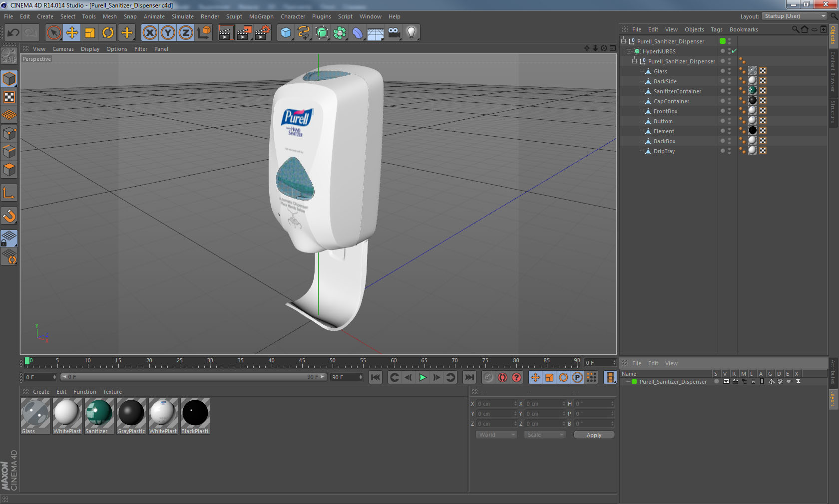The height and width of the screenshot is (504, 839).
Task: Toggle layer visibility for Purell_Sanitizer_Dispenser
Action: 726,381
